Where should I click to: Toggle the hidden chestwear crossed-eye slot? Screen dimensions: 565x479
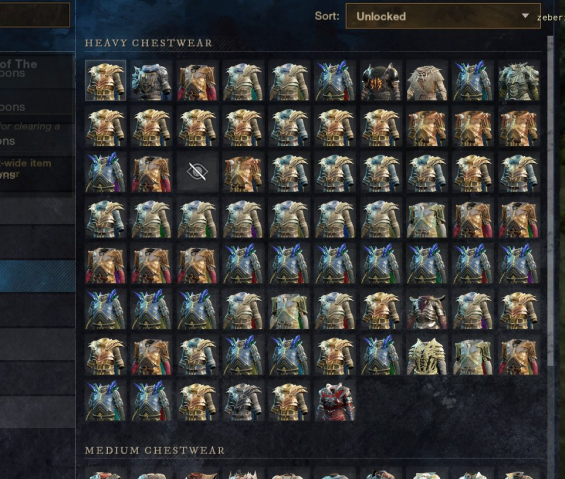pos(197,172)
